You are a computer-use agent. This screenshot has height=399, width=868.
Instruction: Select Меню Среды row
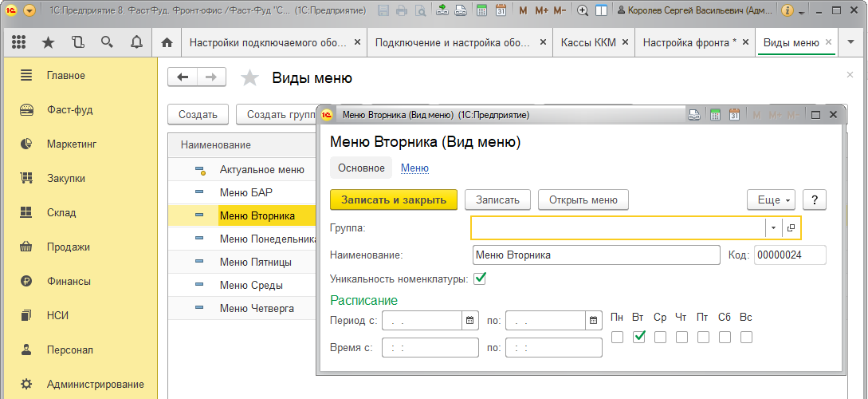(x=242, y=286)
